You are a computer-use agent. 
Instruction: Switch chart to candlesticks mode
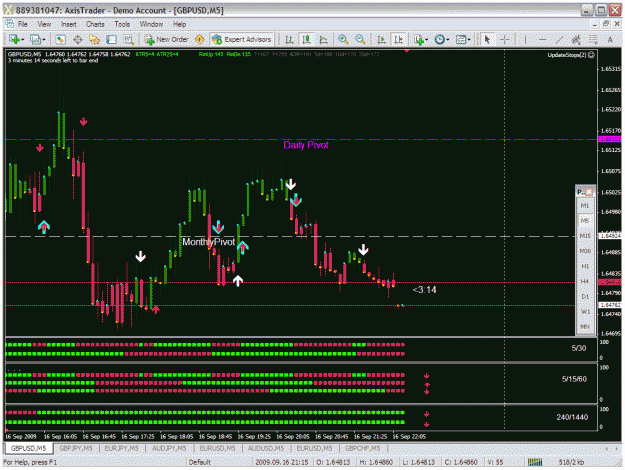[306, 39]
